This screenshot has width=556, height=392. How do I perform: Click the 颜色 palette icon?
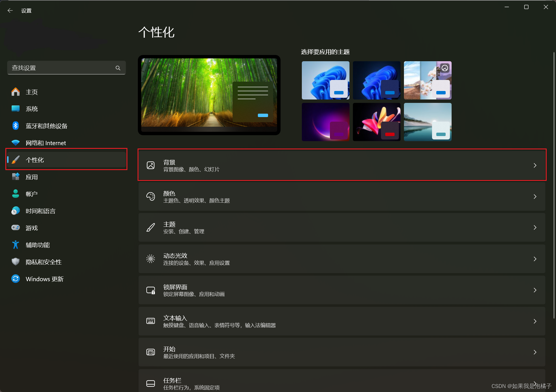(x=151, y=196)
